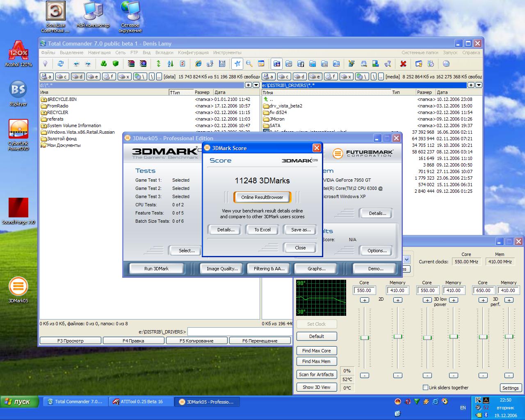
Task: Switch left panel to drive e
Action: coord(93,76)
